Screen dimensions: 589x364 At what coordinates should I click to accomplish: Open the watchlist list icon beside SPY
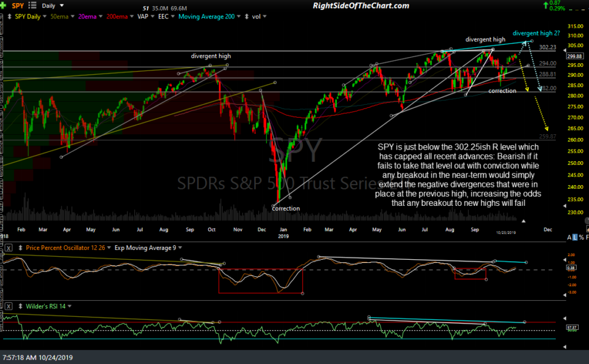point(31,5)
